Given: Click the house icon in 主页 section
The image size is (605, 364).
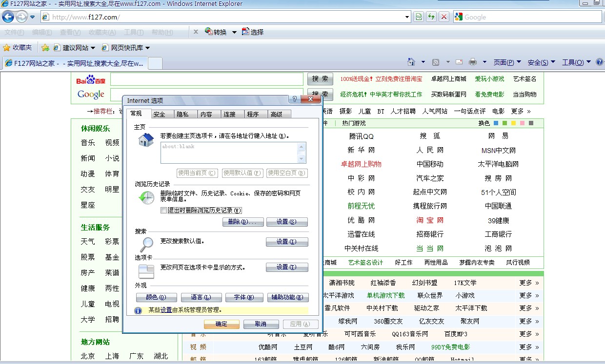Looking at the screenshot, I should coord(146,140).
